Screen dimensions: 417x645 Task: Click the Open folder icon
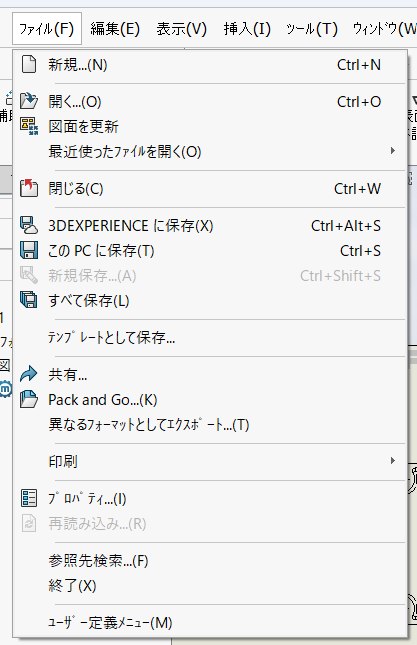click(x=29, y=101)
